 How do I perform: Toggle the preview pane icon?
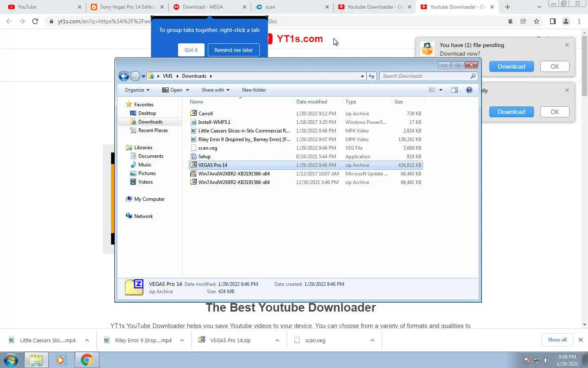point(454,90)
